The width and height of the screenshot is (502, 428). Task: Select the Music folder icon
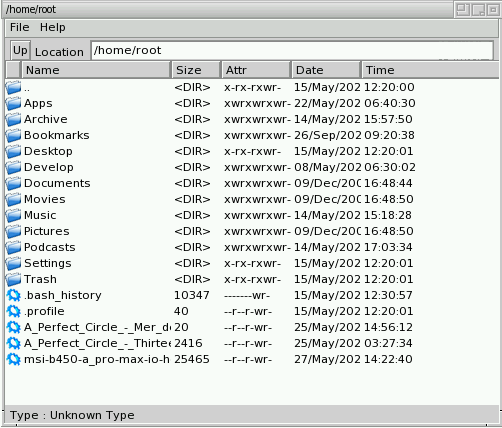(13, 216)
